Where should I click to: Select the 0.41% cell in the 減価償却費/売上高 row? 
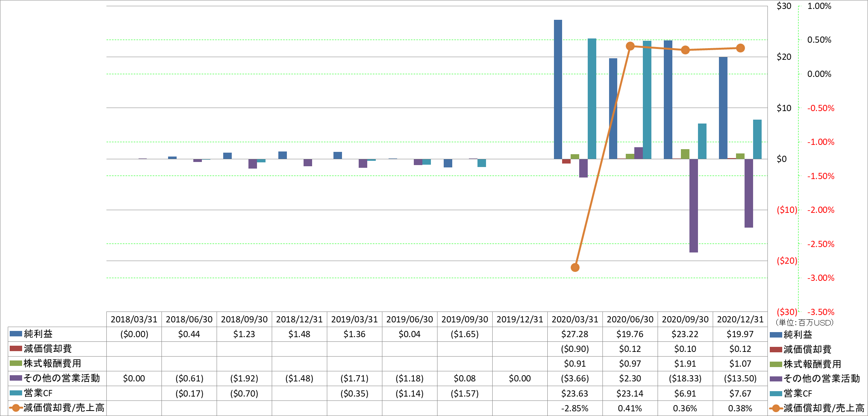[x=630, y=408]
